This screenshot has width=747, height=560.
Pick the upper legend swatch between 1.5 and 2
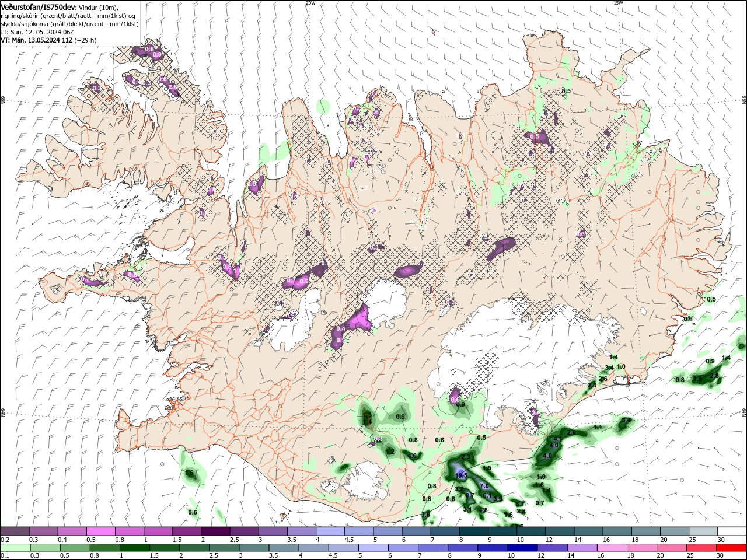186,531
